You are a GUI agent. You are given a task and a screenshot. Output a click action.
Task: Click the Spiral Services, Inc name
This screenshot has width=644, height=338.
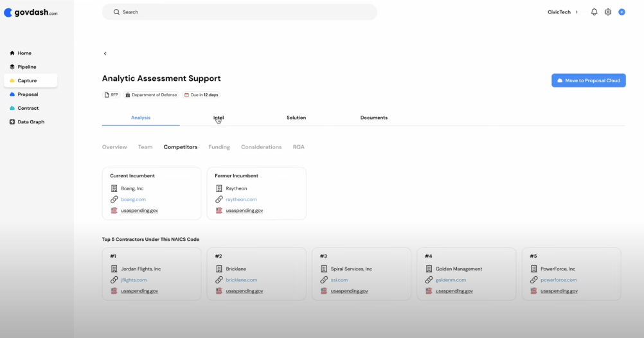tap(351, 269)
